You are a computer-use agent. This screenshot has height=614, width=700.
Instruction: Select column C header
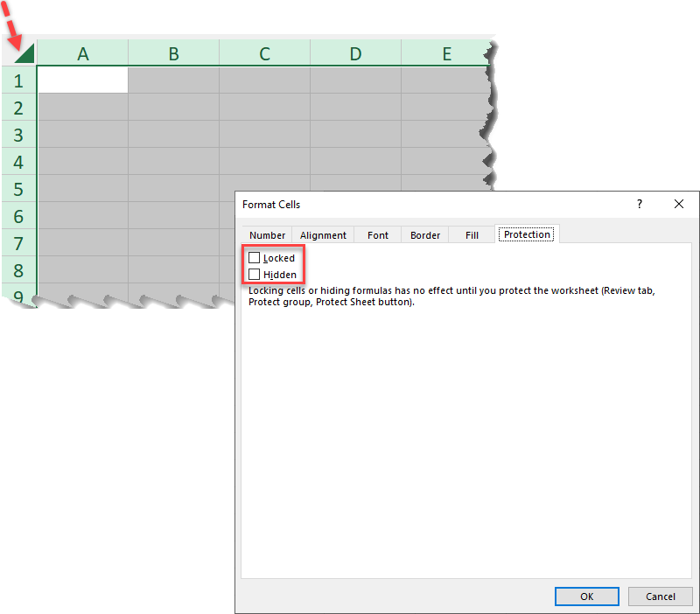click(x=264, y=54)
